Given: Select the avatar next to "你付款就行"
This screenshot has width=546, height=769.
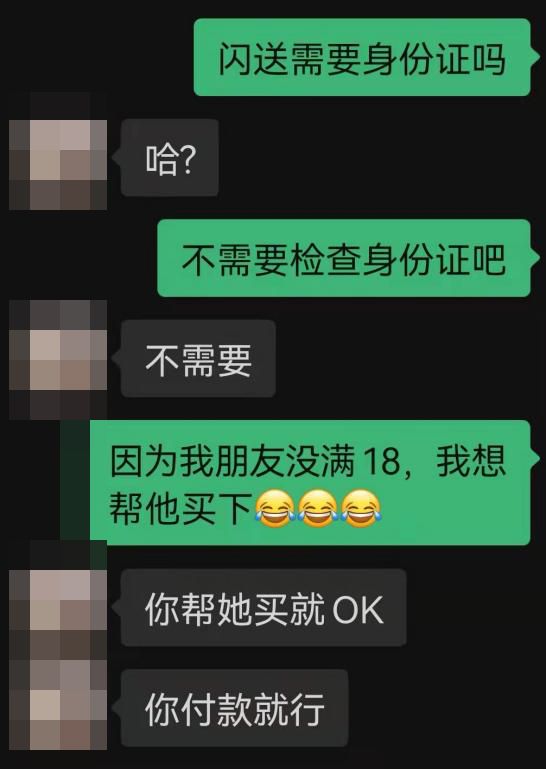Looking at the screenshot, I should tap(58, 705).
